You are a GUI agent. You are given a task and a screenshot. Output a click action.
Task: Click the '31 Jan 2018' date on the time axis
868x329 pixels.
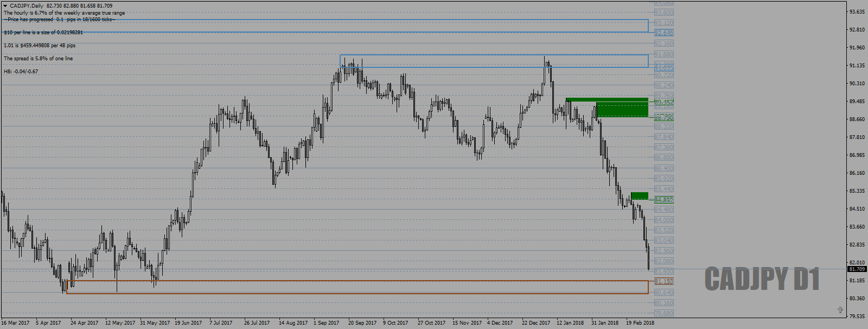tap(605, 323)
